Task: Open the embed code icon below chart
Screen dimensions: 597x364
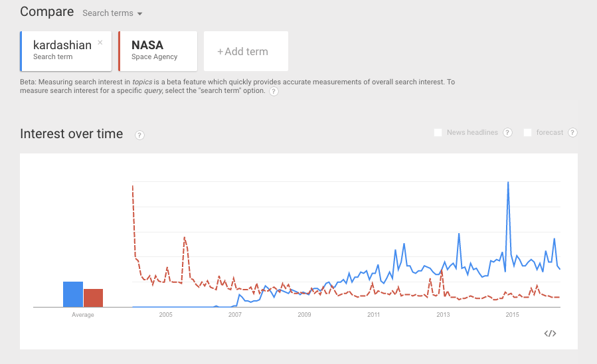Action: (549, 333)
